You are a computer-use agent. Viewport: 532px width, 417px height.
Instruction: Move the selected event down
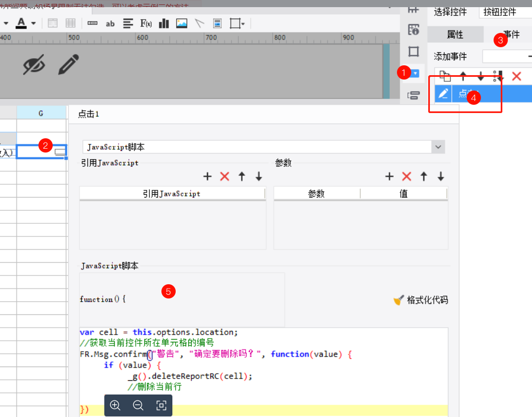(481, 76)
